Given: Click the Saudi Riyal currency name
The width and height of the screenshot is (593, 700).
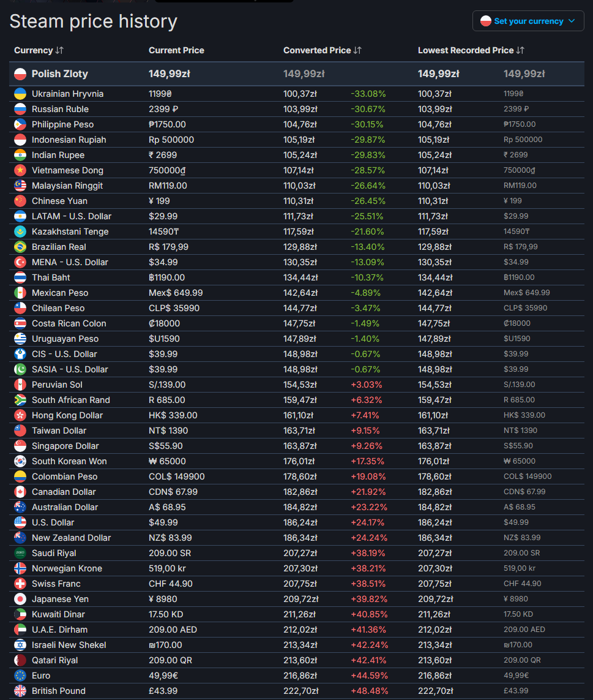Looking at the screenshot, I should pos(54,553).
